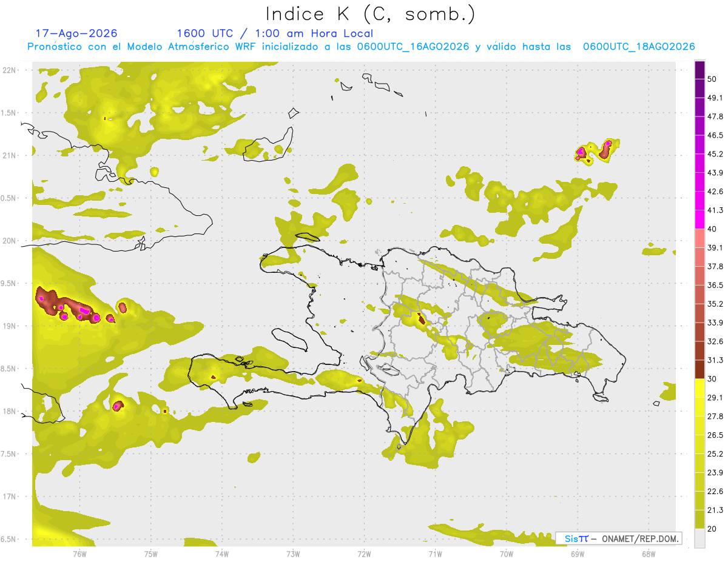Click the "8.5N" latitude label
728x562 pixels.
(9, 369)
